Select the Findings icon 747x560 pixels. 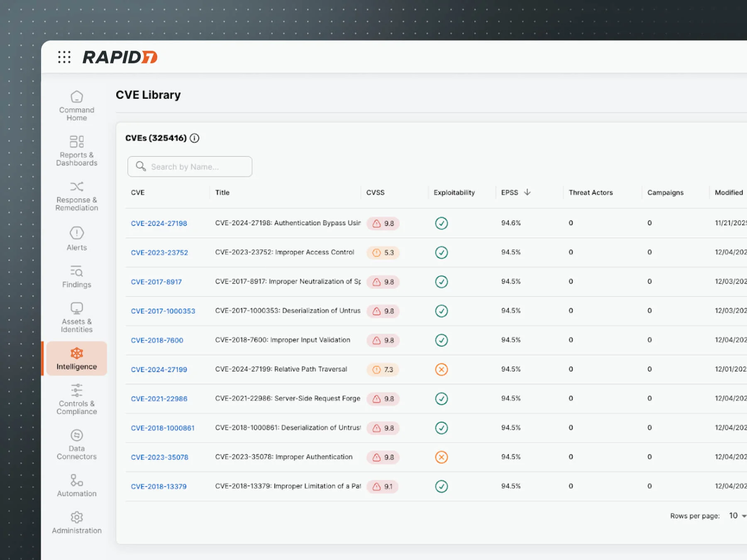76,272
